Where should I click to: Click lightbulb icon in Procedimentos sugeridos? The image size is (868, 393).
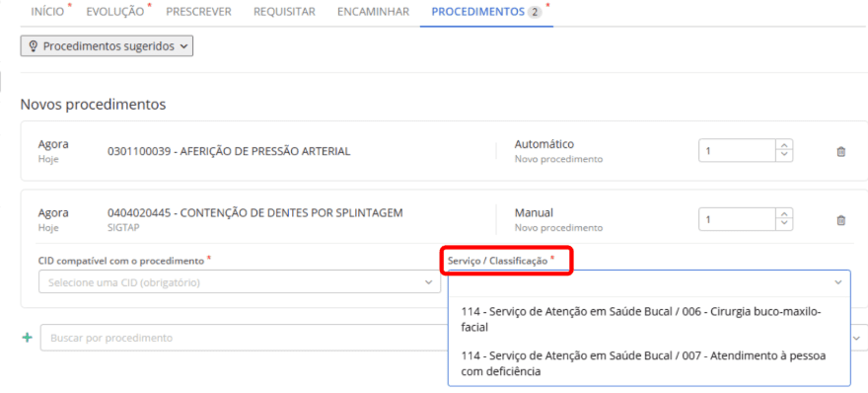[33, 46]
